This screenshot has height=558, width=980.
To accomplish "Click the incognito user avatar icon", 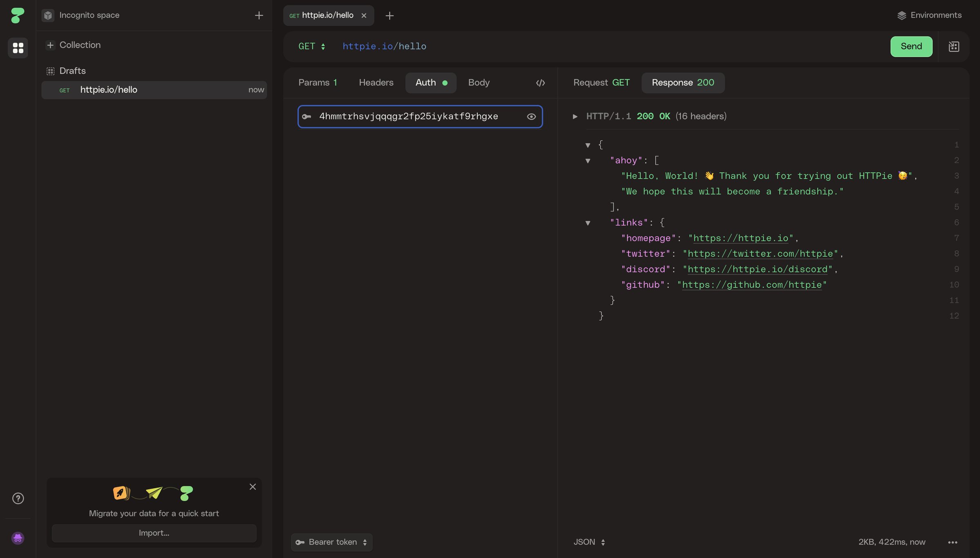I will (x=18, y=538).
